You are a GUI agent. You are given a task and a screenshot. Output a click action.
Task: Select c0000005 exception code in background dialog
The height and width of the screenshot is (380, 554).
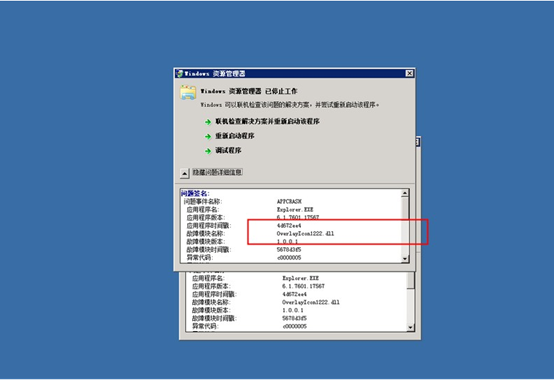[295, 327]
